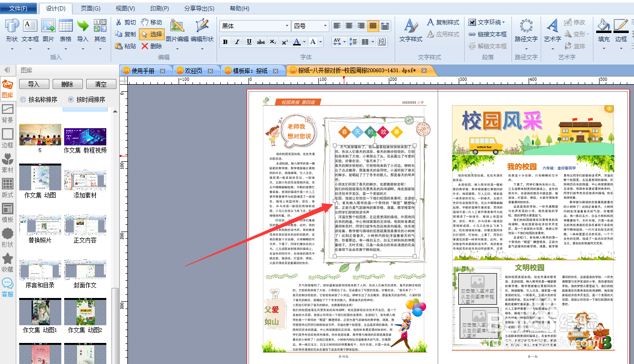Switch to the 欢迎页 document tab

tap(194, 70)
